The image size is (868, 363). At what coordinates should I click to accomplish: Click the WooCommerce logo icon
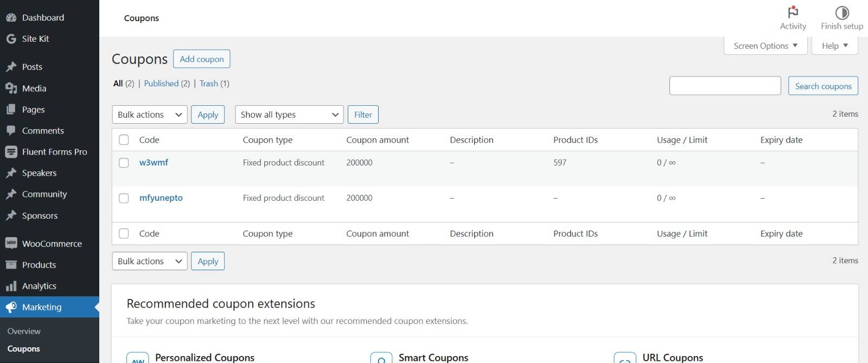11,244
